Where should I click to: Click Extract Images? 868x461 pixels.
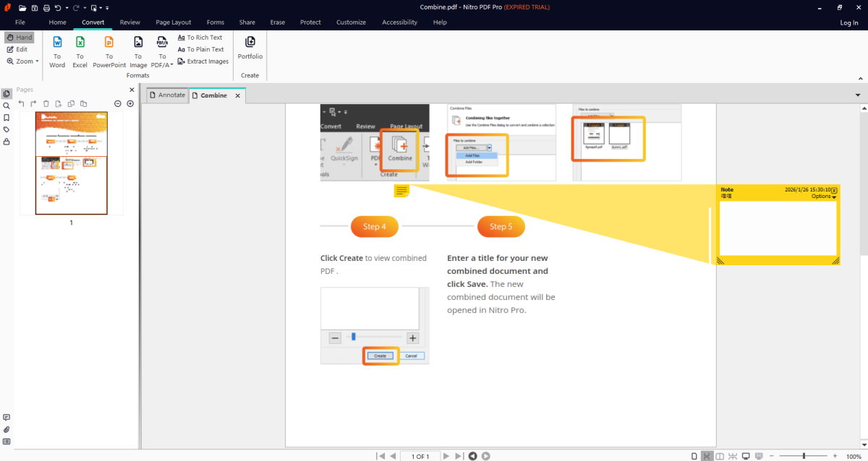click(203, 61)
